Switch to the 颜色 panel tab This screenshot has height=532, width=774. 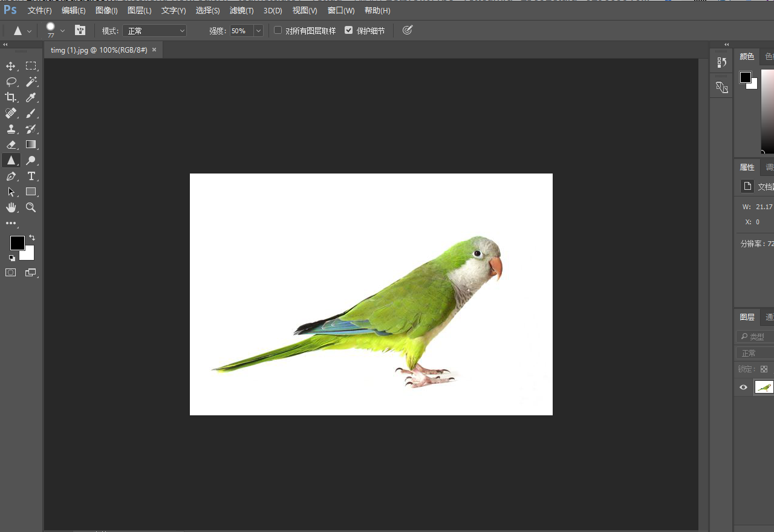coord(746,56)
